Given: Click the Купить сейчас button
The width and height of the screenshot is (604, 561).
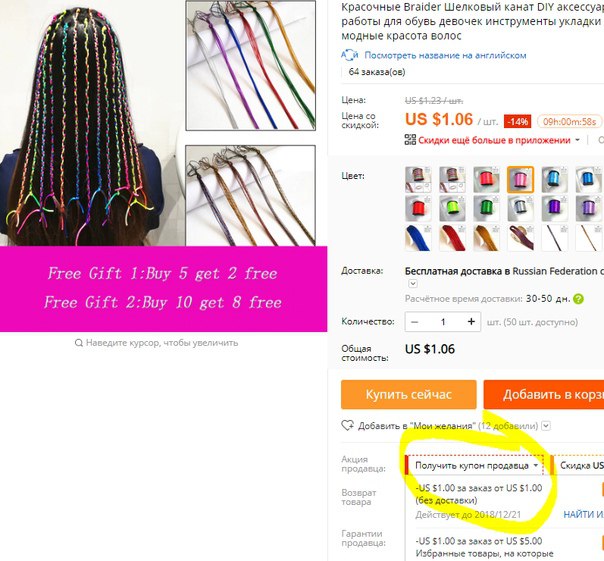Looking at the screenshot, I should 409,394.
